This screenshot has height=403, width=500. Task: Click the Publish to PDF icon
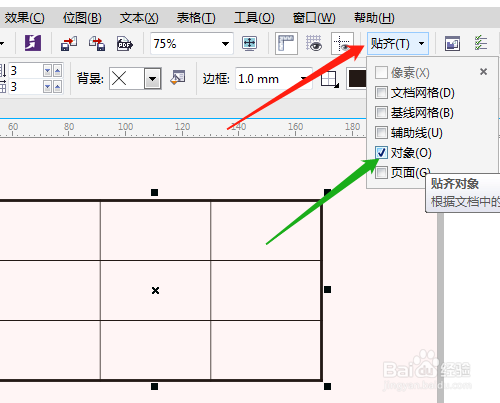(x=125, y=44)
